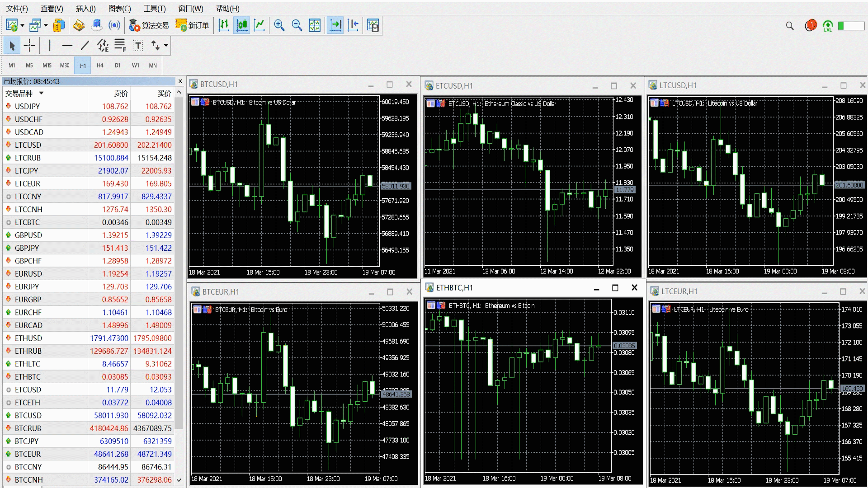Open the trading signals icon
Image resolution: width=868 pixels, height=488 pixels.
coord(114,25)
